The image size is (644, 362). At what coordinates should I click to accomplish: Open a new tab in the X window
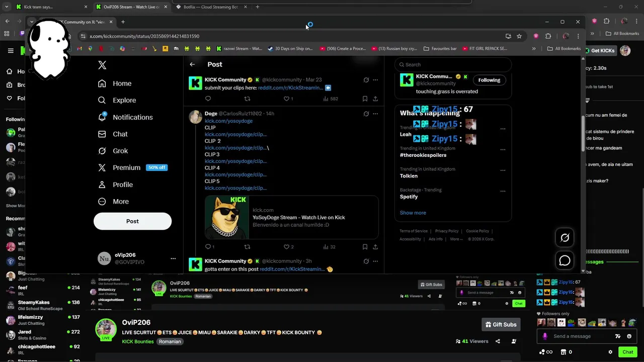click(x=123, y=22)
